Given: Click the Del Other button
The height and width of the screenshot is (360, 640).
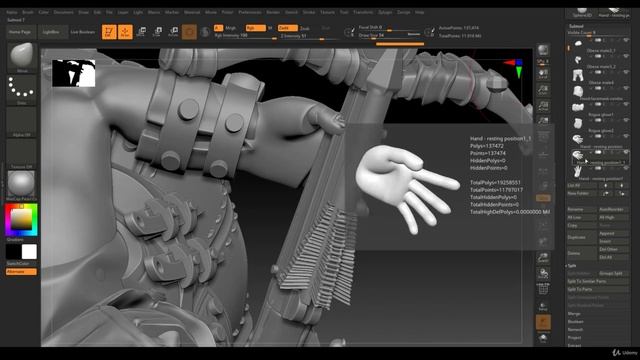Looking at the screenshot, I should click(x=613, y=249).
